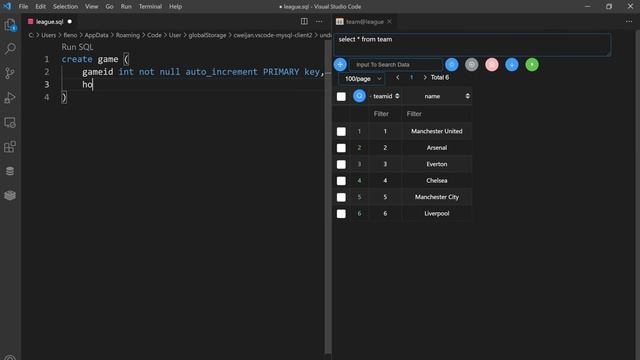The height and width of the screenshot is (360, 640).
Task: Open the NoSQL stack sidebar icon
Action: click(10, 195)
